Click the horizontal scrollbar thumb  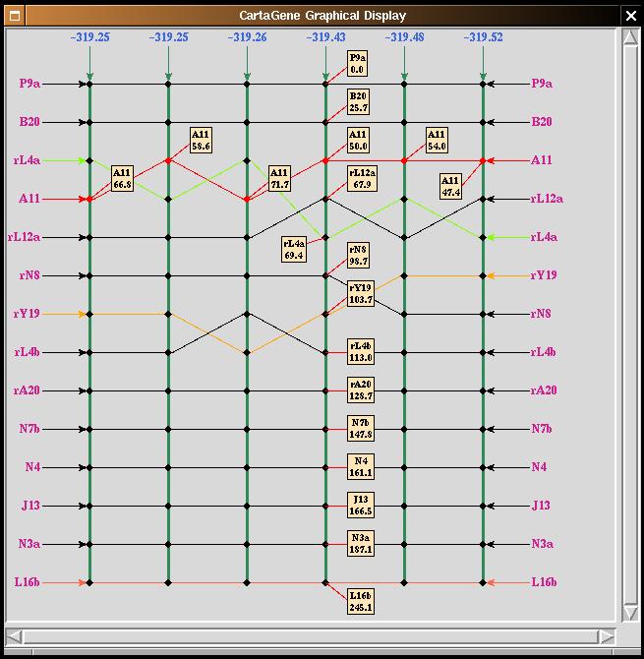[x=311, y=636]
